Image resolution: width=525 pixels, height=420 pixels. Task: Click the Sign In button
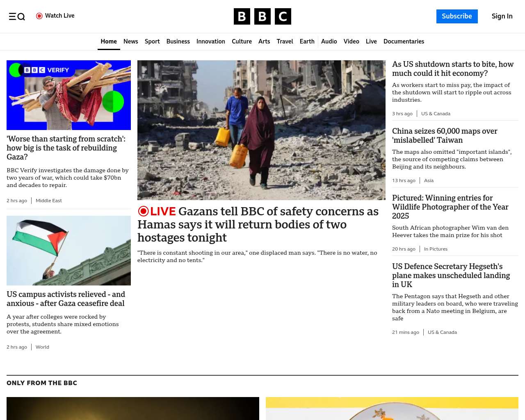pyautogui.click(x=502, y=16)
